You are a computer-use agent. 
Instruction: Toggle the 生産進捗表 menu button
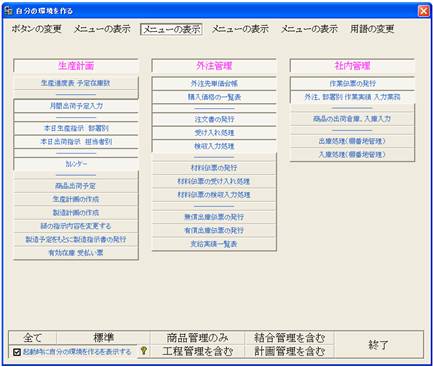click(x=76, y=83)
